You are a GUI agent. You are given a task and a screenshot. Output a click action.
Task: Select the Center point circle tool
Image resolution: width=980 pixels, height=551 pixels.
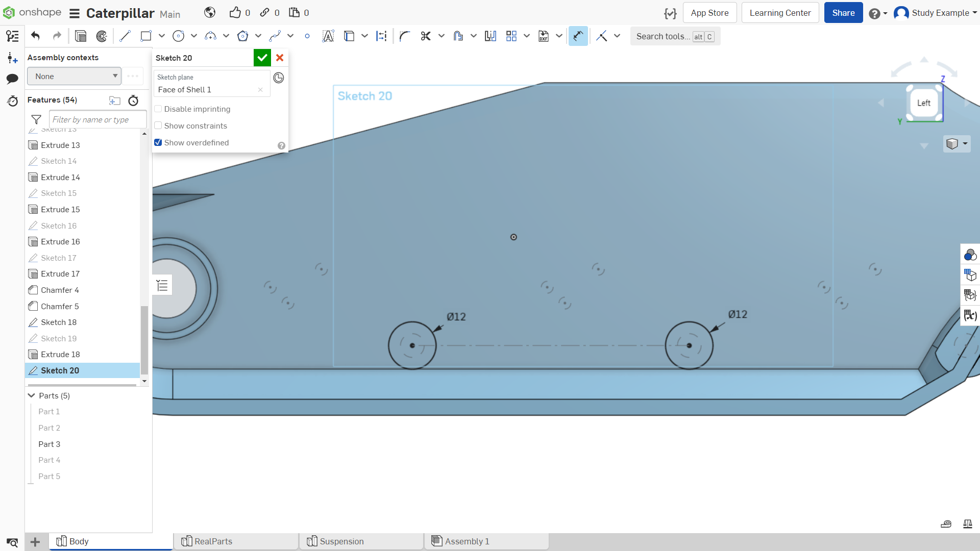(178, 36)
